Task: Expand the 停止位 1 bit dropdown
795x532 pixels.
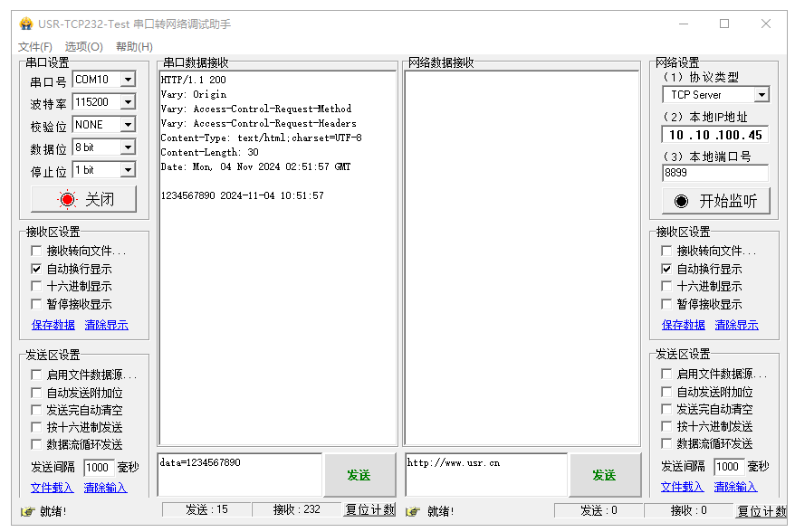Action: (x=129, y=170)
